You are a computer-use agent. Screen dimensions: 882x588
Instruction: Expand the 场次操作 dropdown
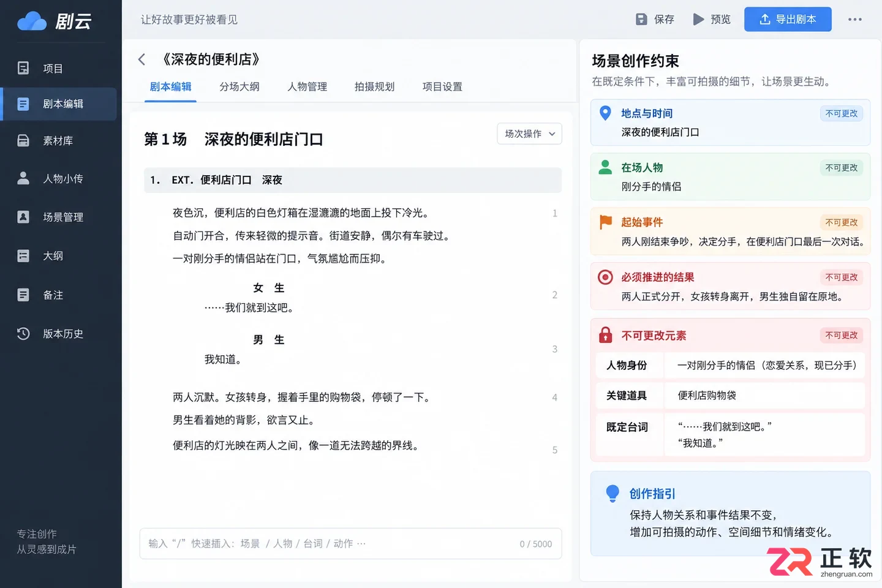pyautogui.click(x=529, y=134)
